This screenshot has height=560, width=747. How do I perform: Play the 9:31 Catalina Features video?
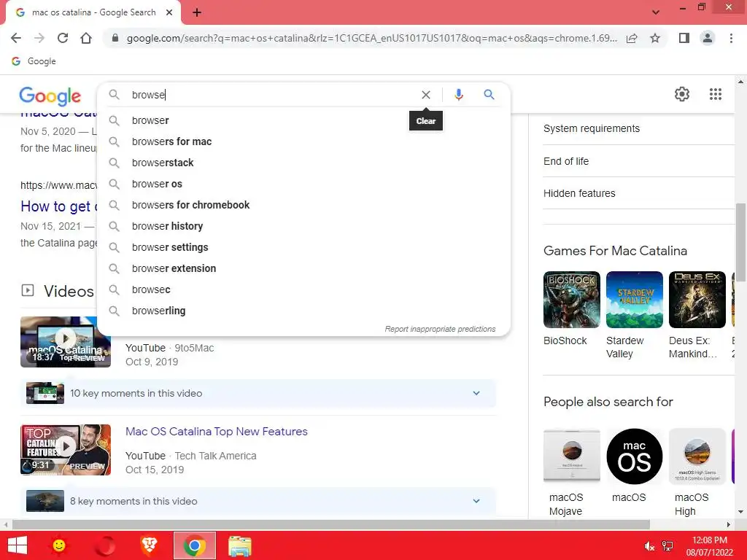65,449
